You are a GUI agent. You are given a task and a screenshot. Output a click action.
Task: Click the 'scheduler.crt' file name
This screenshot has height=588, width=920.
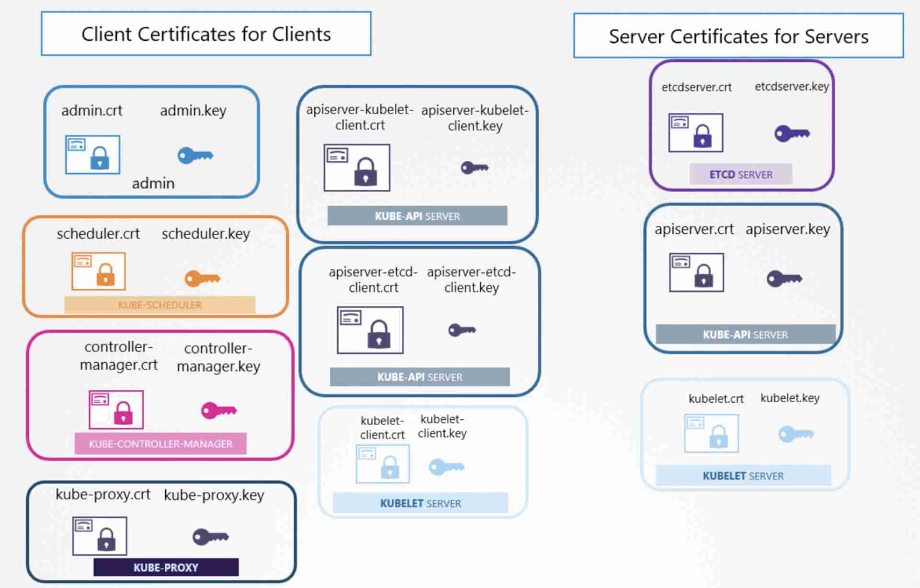point(98,234)
